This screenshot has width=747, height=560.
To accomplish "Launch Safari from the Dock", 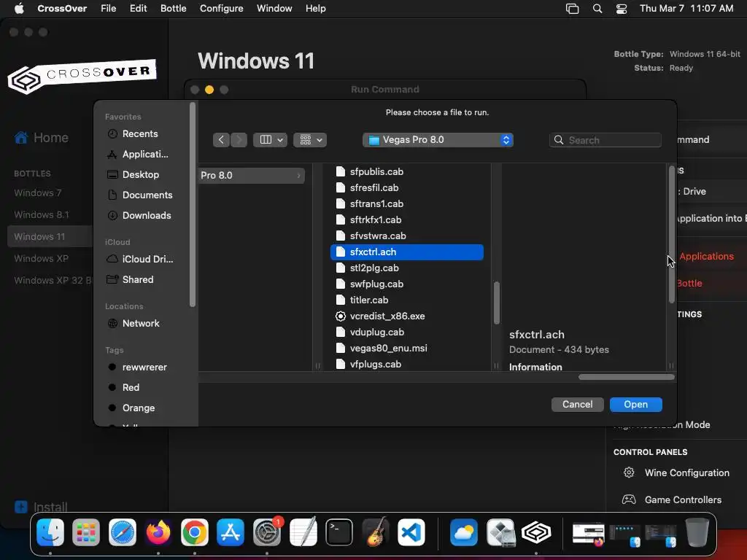I will pos(123,532).
